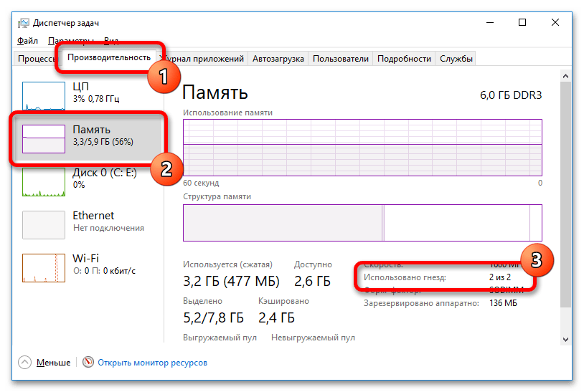The image size is (584, 392).
Task: Switch to the Пользователи tab
Action: point(341,59)
